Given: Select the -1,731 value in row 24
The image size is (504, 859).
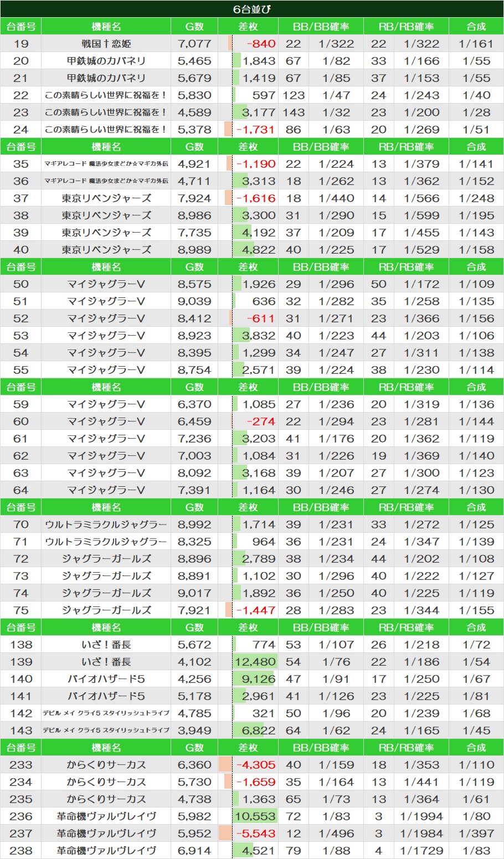Looking at the screenshot, I should 255,130.
